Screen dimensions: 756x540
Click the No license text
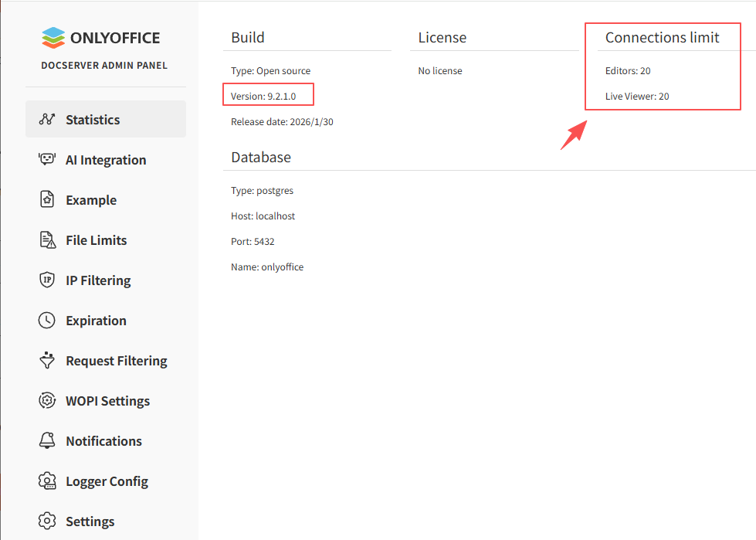point(440,71)
